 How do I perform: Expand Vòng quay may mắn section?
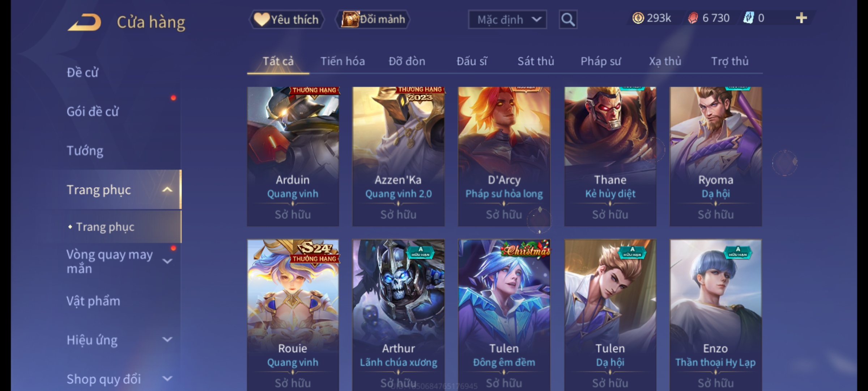(x=167, y=261)
